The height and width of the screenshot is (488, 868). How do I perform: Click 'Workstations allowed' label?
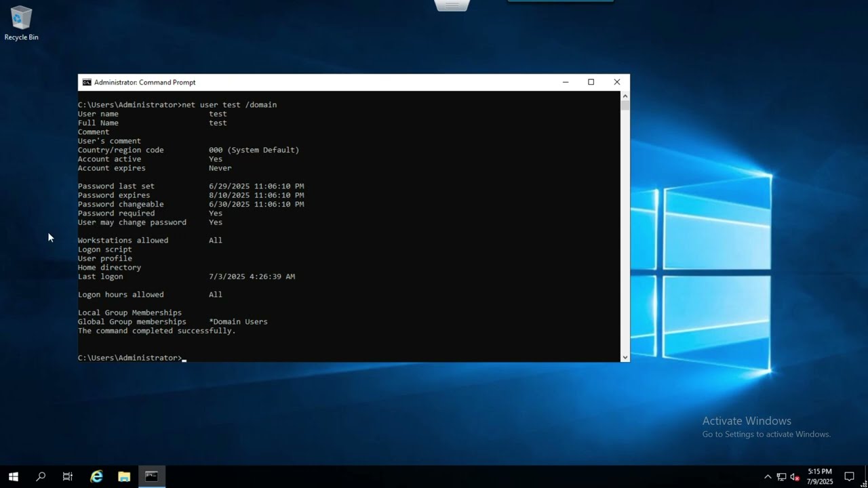[123, 241]
